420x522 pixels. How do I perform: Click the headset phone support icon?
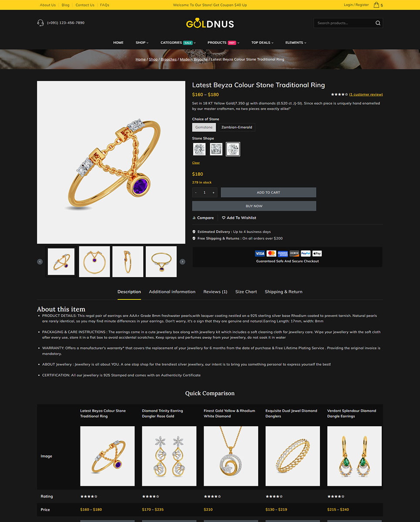pyautogui.click(x=40, y=23)
